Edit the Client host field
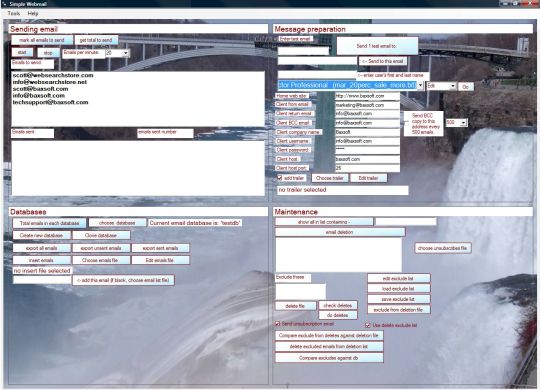540x390 pixels. pyautogui.click(x=367, y=159)
